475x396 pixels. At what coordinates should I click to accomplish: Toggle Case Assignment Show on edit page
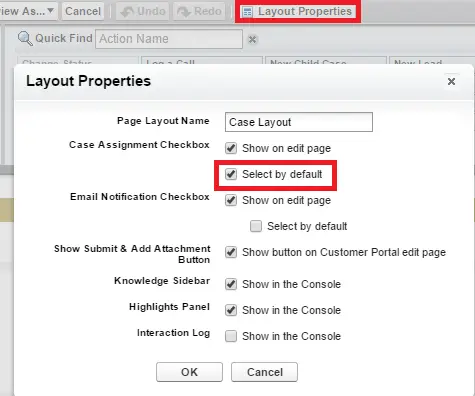[231, 148]
